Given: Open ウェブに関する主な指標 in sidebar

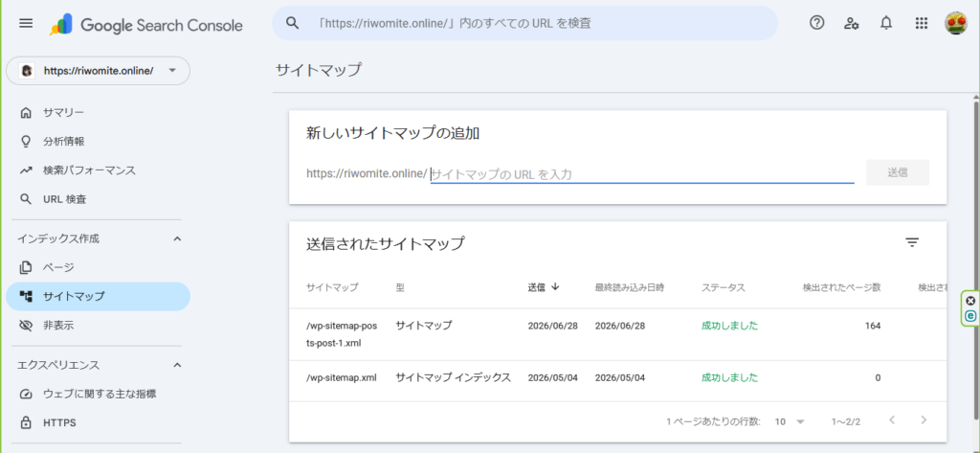Looking at the screenshot, I should [x=100, y=395].
